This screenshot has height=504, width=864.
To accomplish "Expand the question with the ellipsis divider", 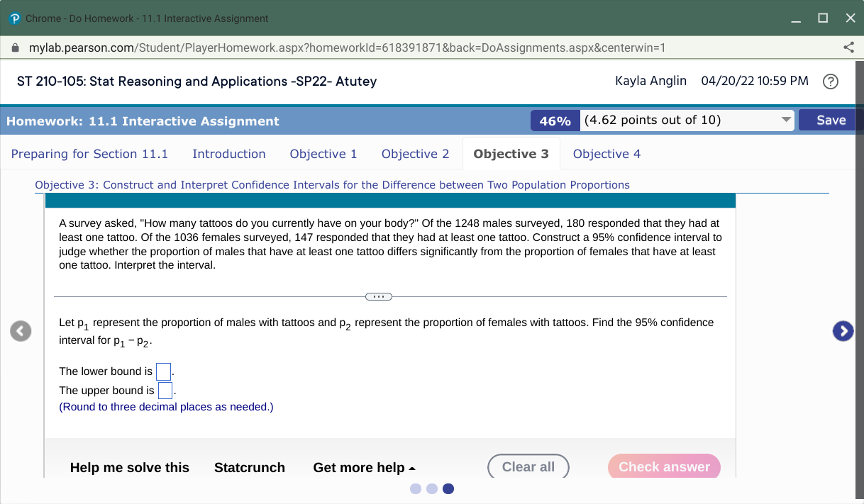I will click(x=379, y=296).
